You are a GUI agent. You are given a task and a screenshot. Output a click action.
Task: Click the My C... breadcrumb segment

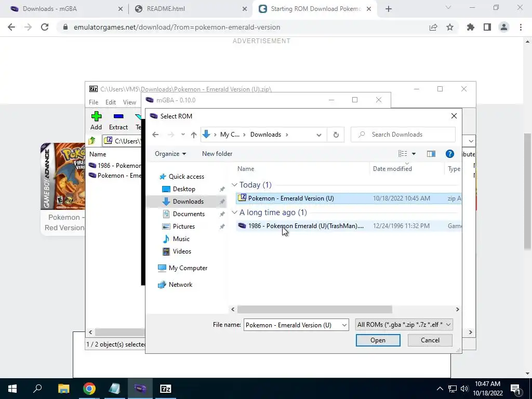coord(230,135)
